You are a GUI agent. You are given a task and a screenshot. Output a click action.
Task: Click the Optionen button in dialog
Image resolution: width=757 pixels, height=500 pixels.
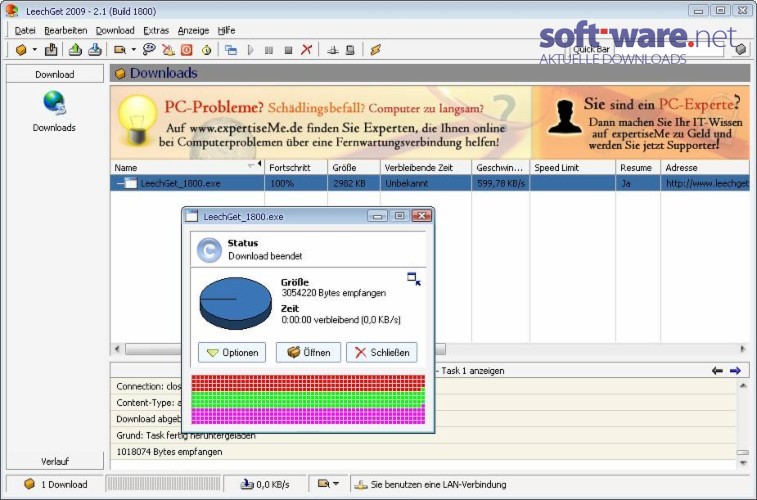(x=232, y=352)
